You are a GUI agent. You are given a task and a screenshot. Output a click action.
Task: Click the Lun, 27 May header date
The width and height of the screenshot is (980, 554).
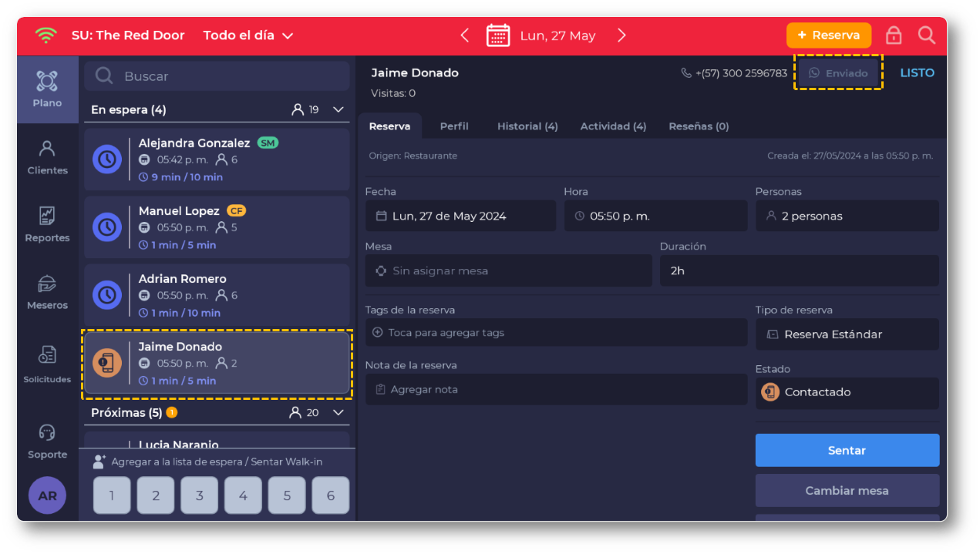coord(557,35)
